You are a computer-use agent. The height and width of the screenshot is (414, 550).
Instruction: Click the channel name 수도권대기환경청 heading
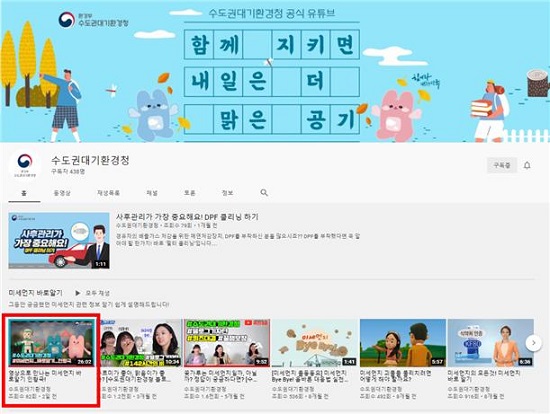point(90,160)
